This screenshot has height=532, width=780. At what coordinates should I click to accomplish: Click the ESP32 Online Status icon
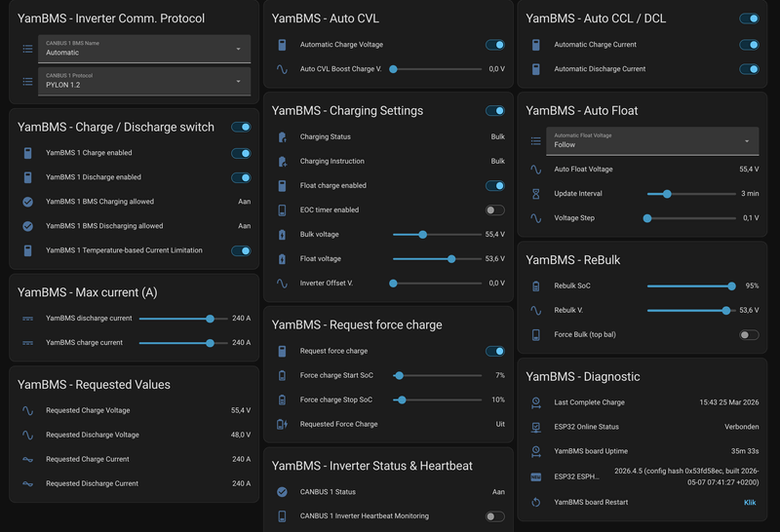pos(535,427)
